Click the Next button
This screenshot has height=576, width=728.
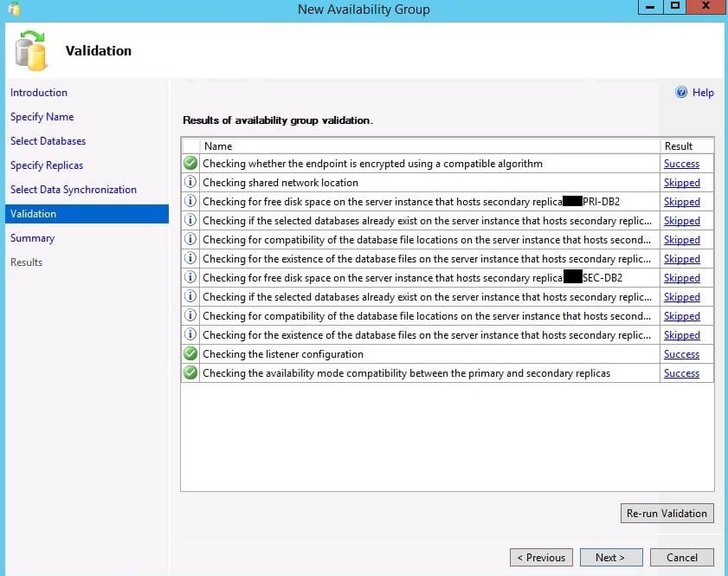[x=609, y=558]
